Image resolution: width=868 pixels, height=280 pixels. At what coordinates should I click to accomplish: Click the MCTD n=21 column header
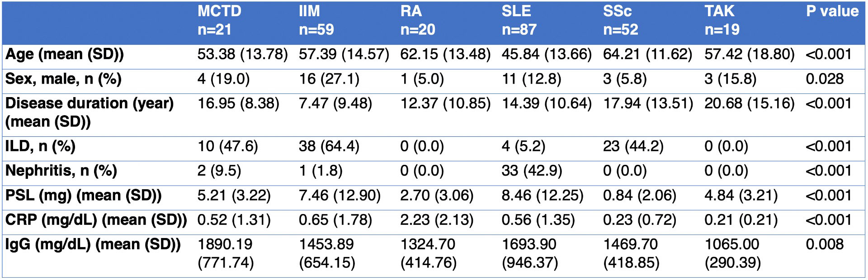click(x=219, y=20)
